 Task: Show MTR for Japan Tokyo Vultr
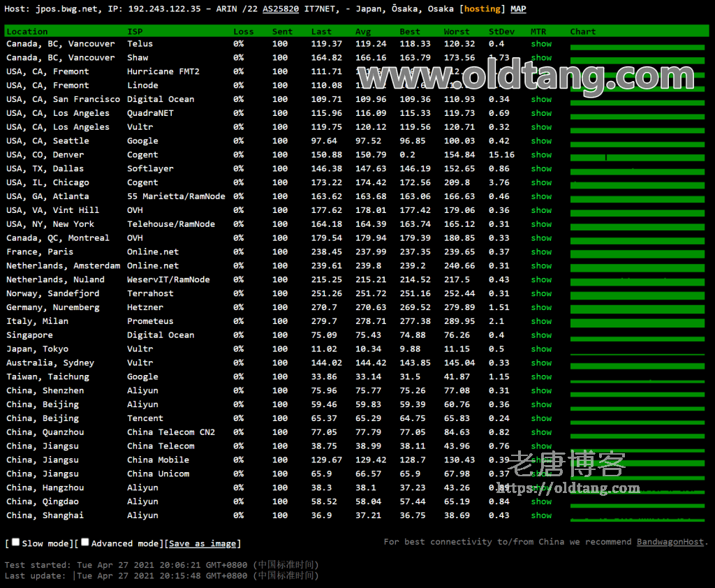tap(541, 348)
